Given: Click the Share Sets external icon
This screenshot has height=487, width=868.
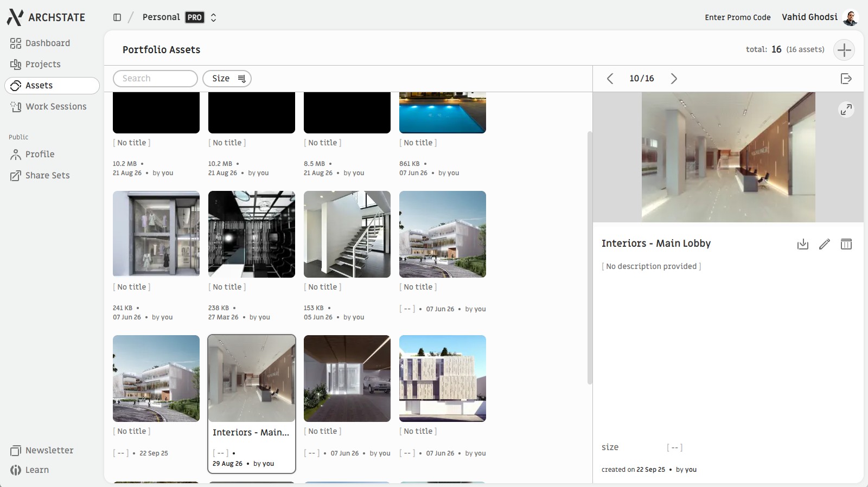Looking at the screenshot, I should point(16,176).
